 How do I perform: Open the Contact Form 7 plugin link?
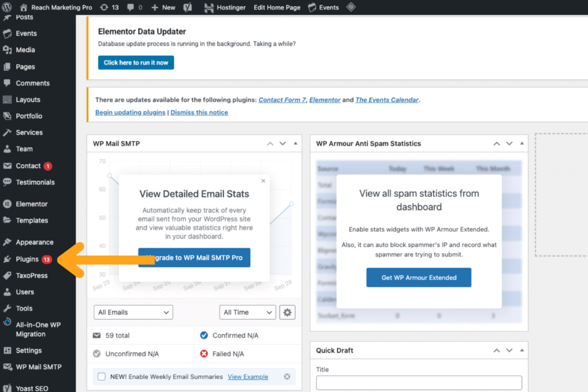pyautogui.click(x=282, y=100)
